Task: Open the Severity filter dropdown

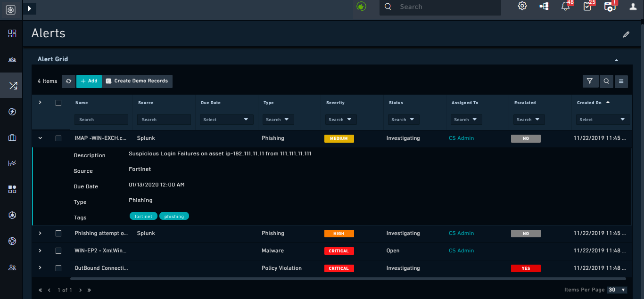Action: point(340,120)
